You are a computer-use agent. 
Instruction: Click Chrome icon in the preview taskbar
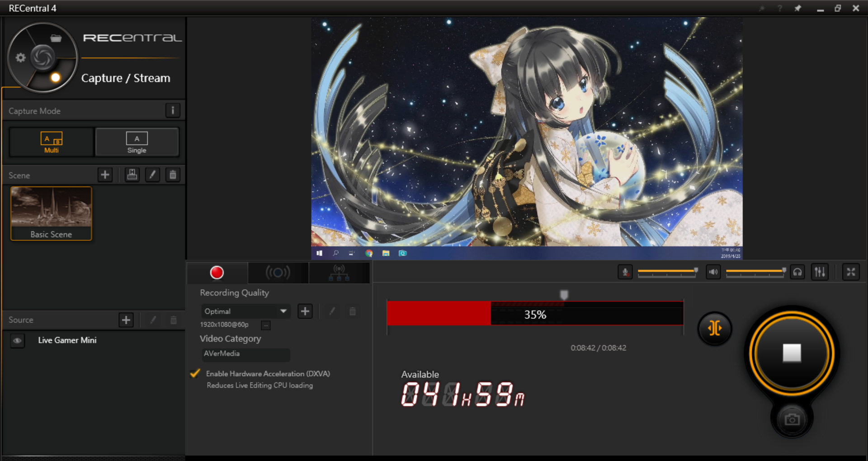coord(369,253)
